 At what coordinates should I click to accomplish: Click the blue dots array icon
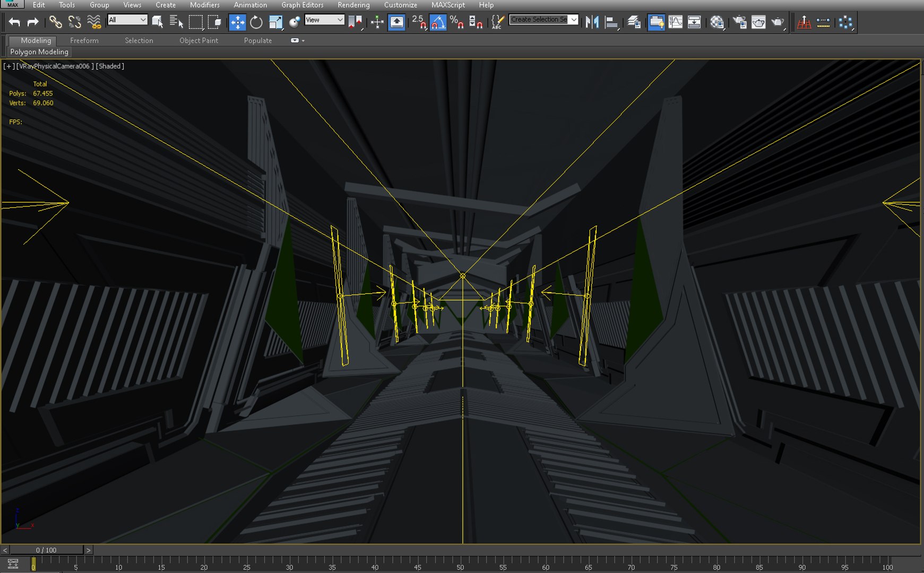845,22
